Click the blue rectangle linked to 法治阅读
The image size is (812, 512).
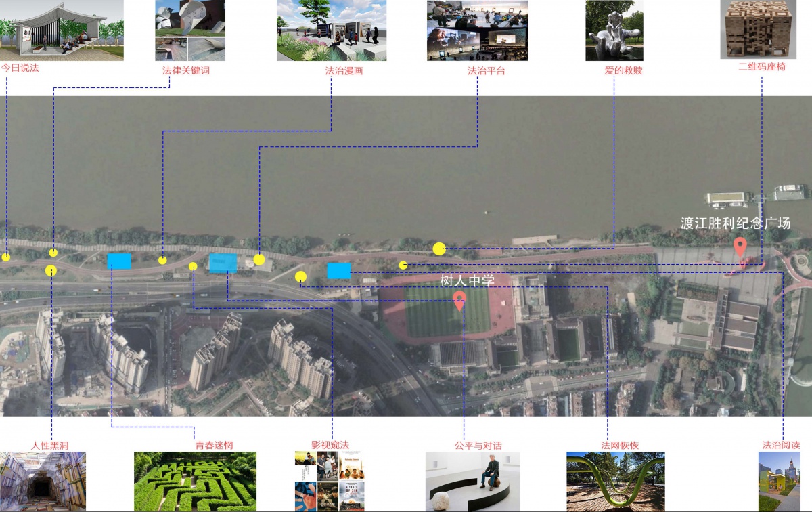[339, 271]
